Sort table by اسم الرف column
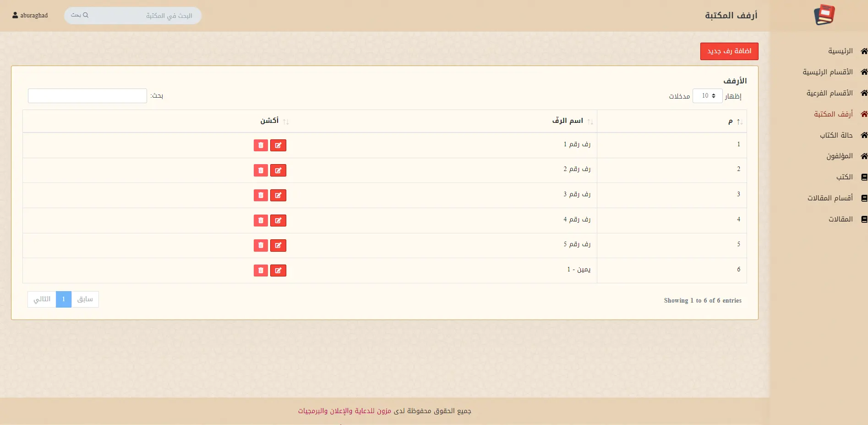 567,121
